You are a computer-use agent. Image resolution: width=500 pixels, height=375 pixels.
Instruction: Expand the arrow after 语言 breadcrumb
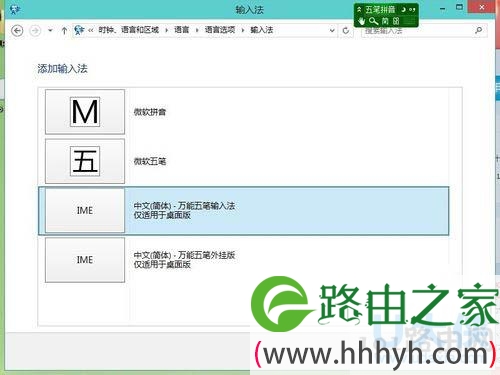[197, 30]
